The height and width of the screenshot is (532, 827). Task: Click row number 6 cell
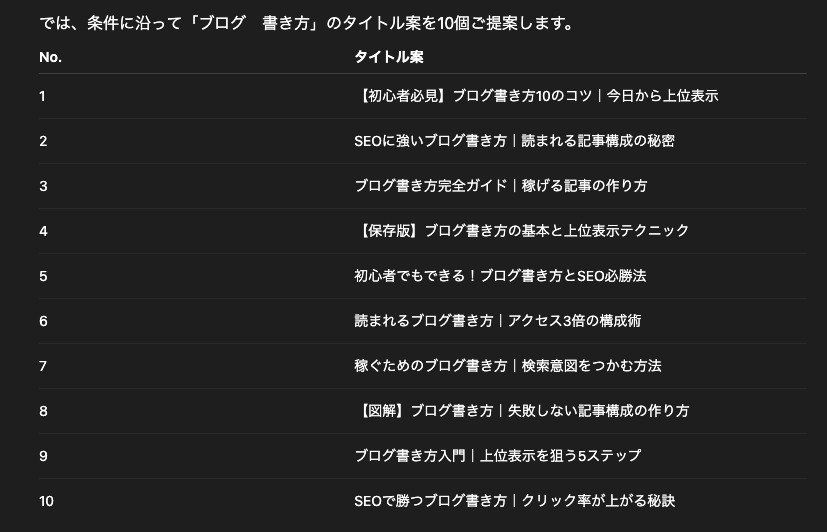43,321
